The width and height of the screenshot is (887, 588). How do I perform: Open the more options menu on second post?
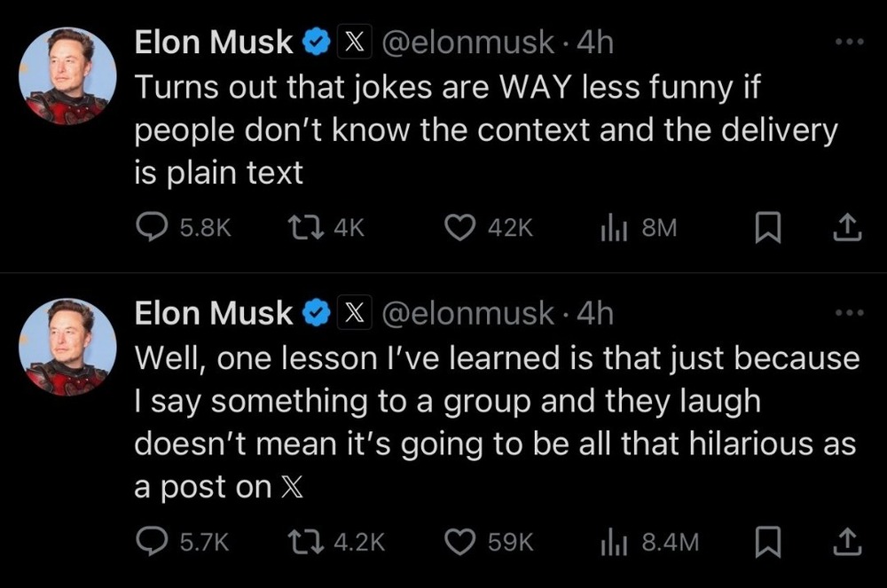click(849, 314)
